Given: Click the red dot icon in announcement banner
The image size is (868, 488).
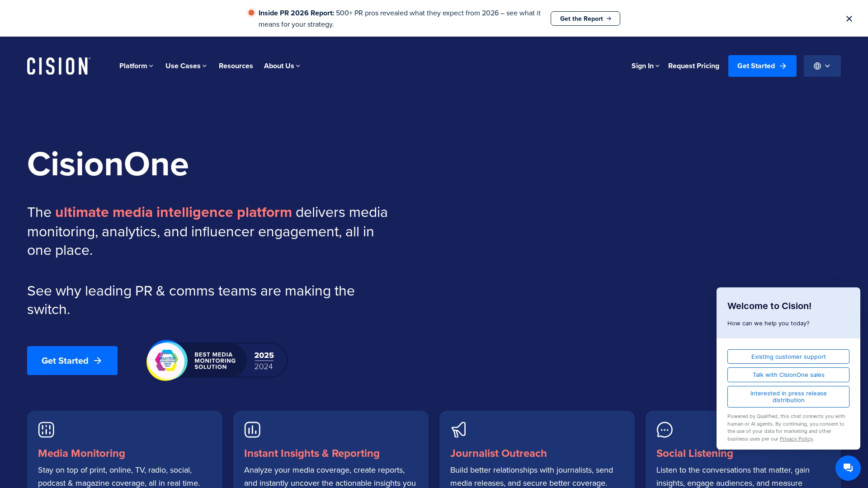Looking at the screenshot, I should click(x=251, y=13).
